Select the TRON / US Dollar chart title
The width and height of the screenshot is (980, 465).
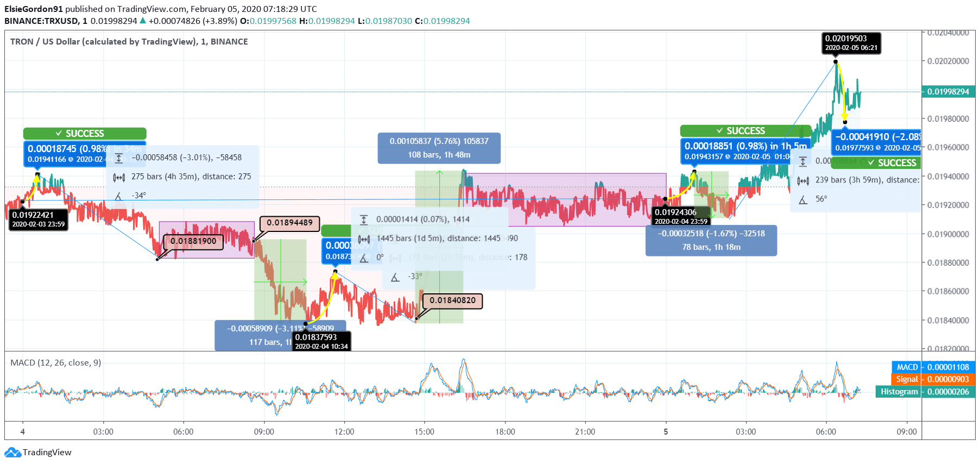click(129, 42)
